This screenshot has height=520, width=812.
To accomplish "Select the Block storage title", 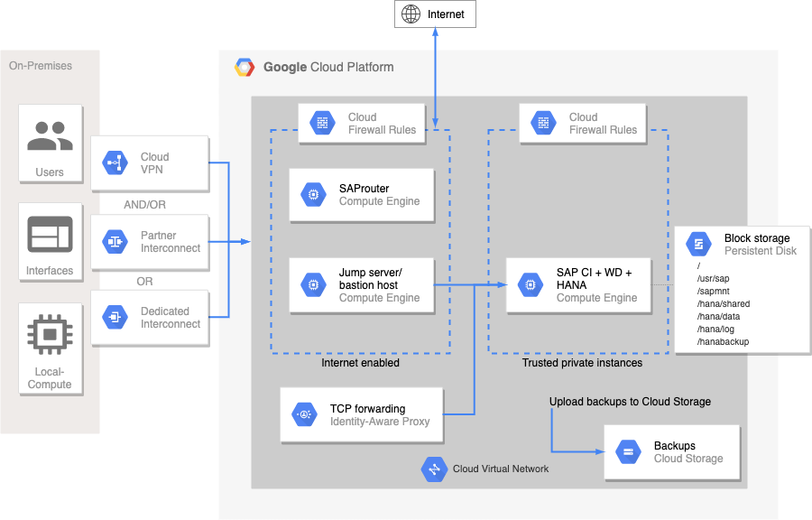I will [757, 238].
